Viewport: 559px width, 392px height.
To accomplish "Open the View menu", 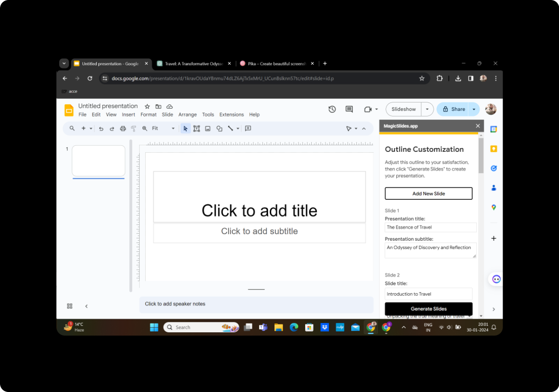I will [111, 115].
